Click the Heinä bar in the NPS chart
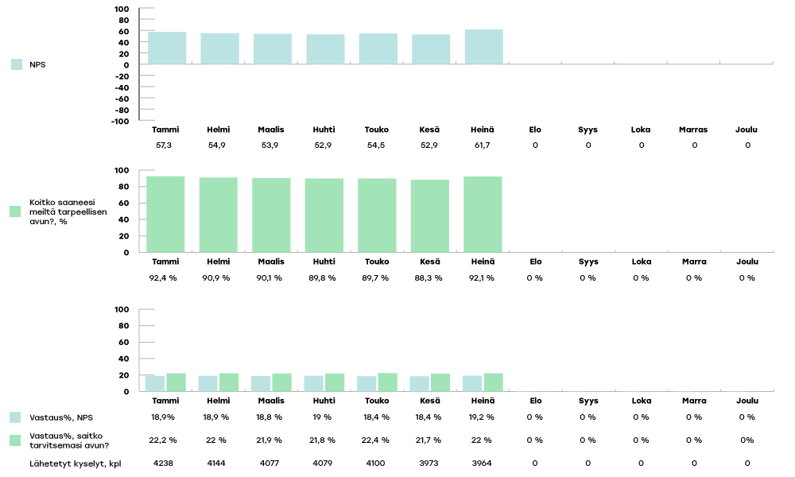The image size is (795, 477). [484, 47]
